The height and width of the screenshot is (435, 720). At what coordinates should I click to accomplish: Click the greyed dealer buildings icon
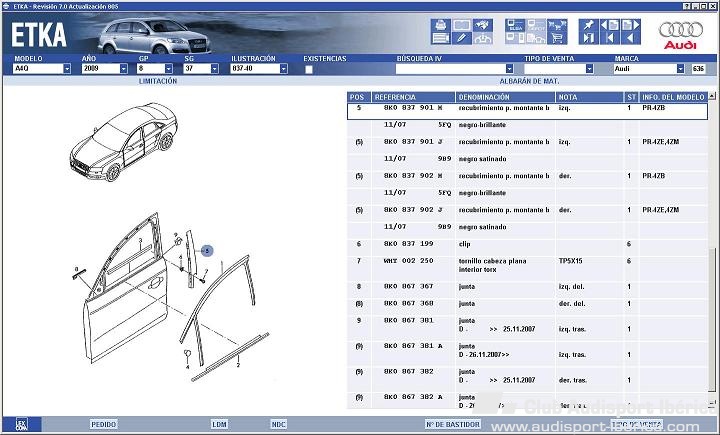(536, 38)
